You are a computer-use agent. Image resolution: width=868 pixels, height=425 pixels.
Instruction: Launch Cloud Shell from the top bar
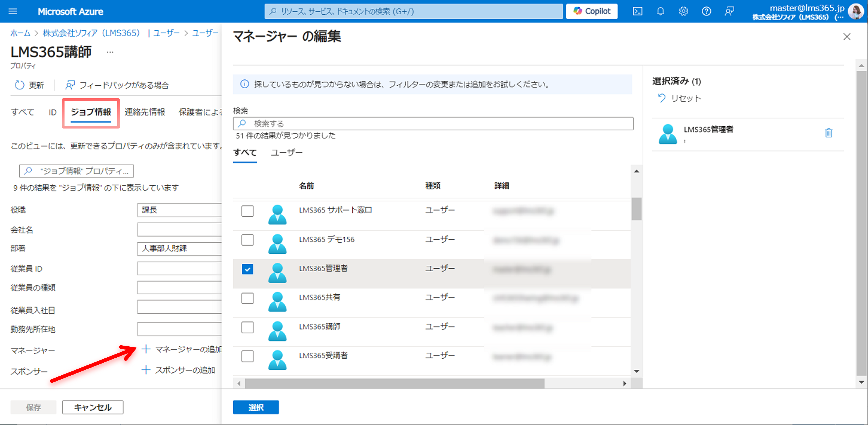click(x=637, y=11)
